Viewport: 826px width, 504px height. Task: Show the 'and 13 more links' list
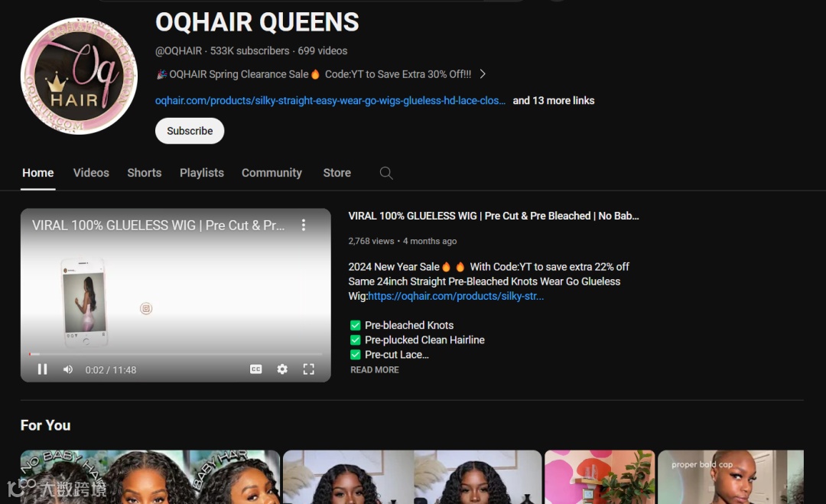click(x=554, y=101)
